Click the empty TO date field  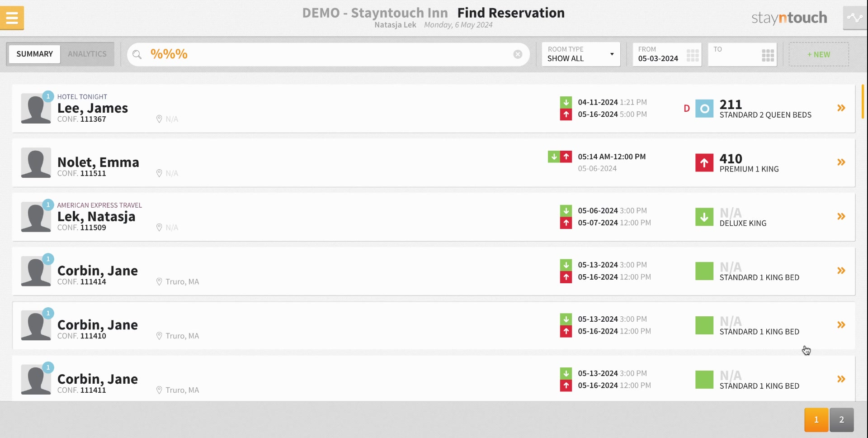pos(742,54)
